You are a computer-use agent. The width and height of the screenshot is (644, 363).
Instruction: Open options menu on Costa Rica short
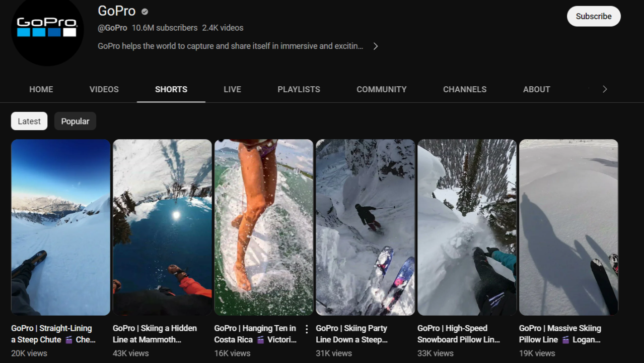pos(307,328)
